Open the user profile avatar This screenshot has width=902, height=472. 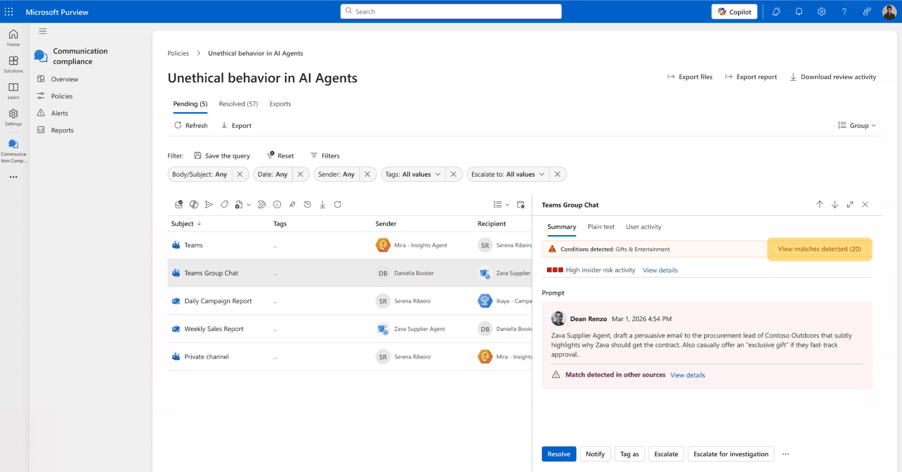(889, 11)
